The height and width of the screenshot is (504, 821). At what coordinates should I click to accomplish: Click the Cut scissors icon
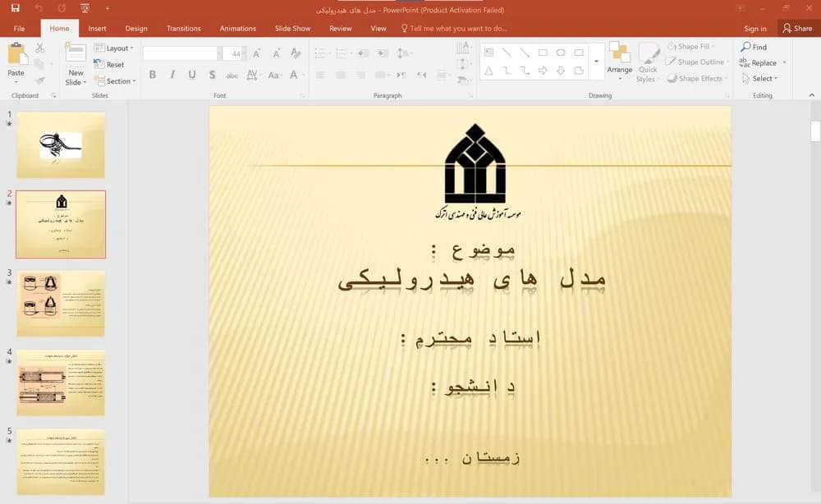tap(39, 48)
